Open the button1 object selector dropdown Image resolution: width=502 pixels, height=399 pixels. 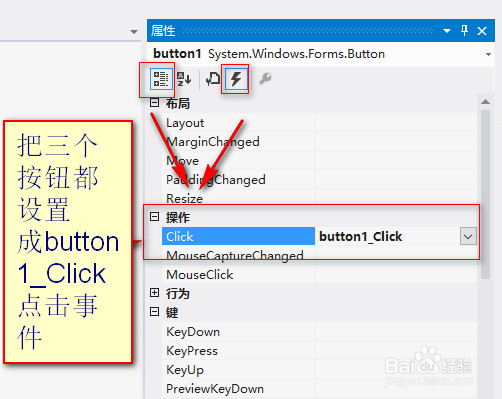pyautogui.click(x=488, y=54)
